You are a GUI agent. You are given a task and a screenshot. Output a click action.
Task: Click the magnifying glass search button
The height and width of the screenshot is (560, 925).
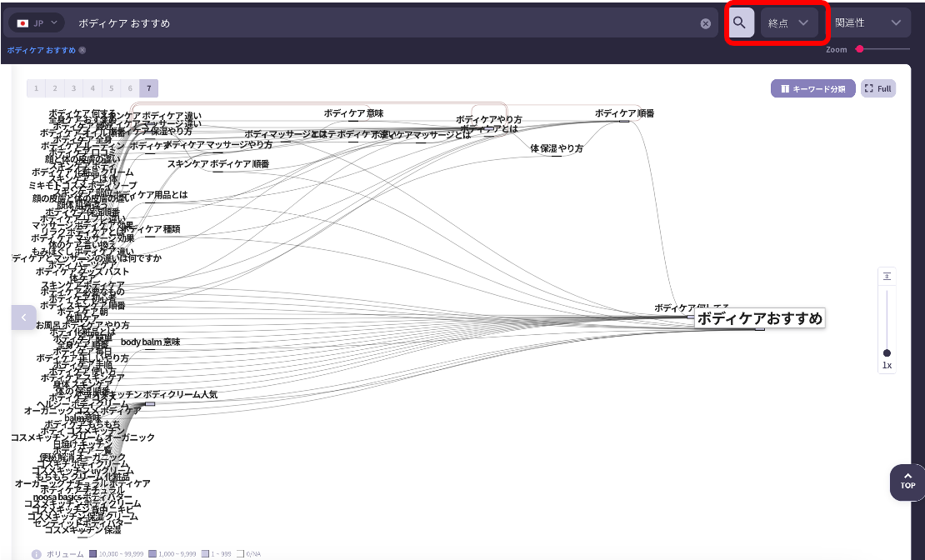click(x=741, y=23)
